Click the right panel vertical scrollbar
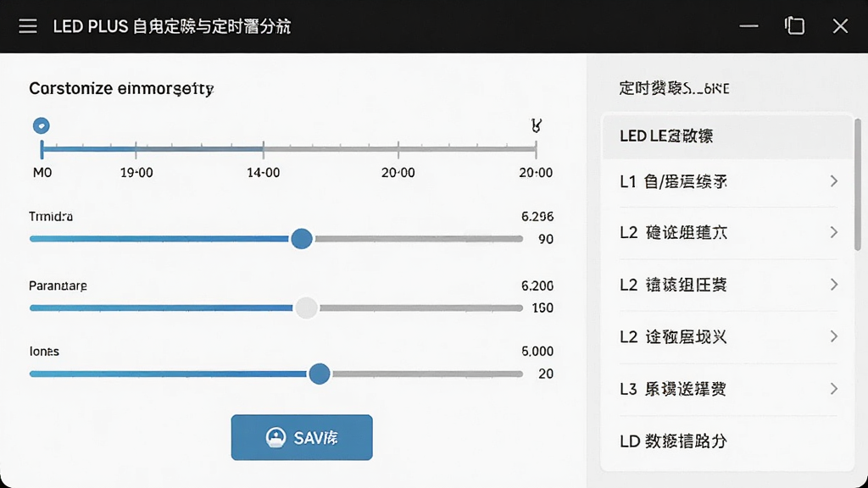This screenshot has width=868, height=488. pyautogui.click(x=858, y=184)
